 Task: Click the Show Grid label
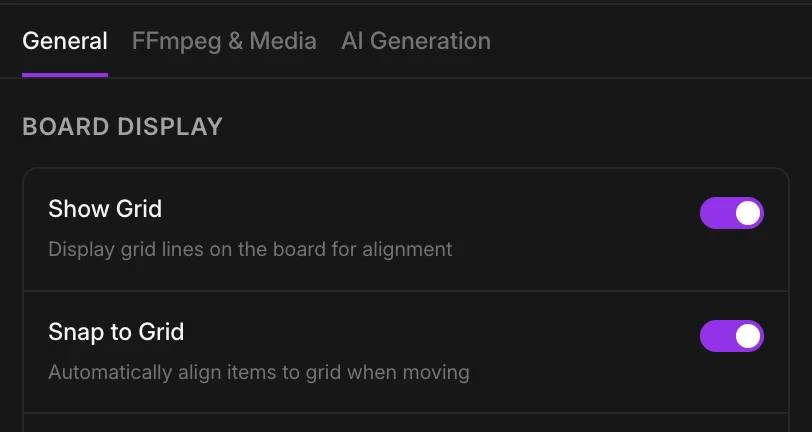[x=105, y=209]
